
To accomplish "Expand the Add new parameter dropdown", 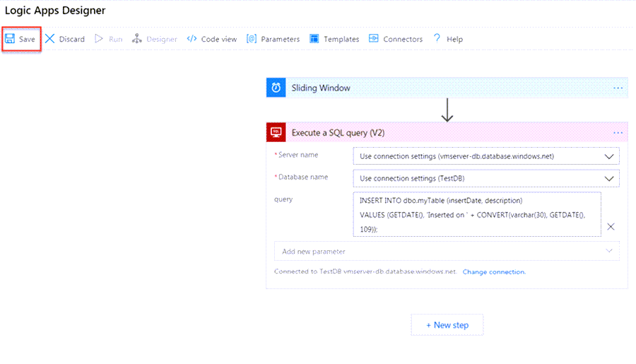I will point(609,251).
